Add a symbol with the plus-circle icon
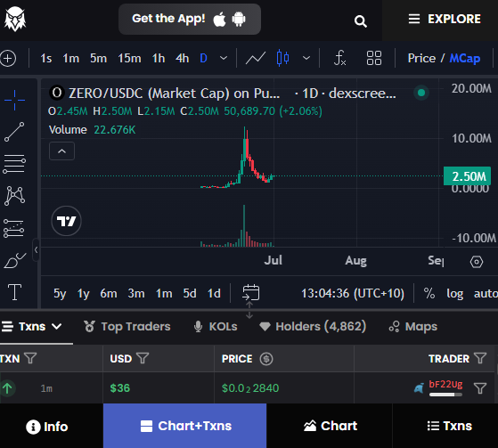Image resolution: width=498 pixels, height=448 pixels. 8,59
